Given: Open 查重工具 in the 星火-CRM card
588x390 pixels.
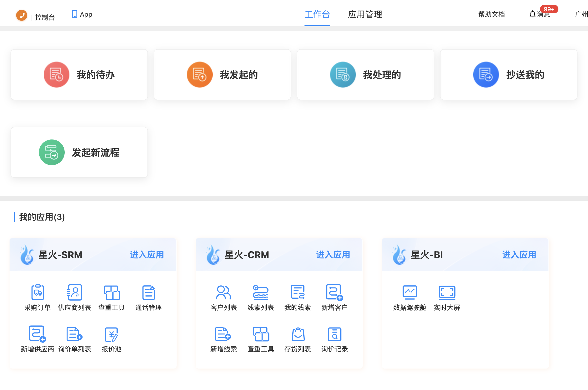Looking at the screenshot, I should tap(261, 334).
